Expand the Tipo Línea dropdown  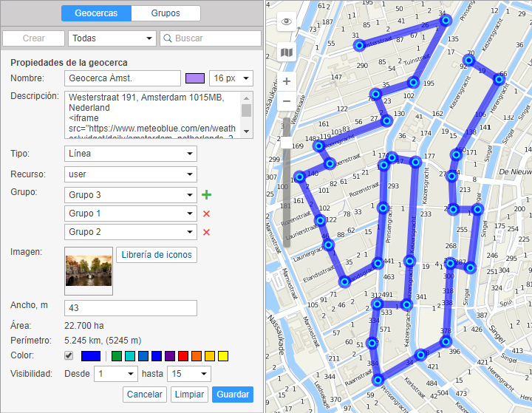tap(131, 154)
